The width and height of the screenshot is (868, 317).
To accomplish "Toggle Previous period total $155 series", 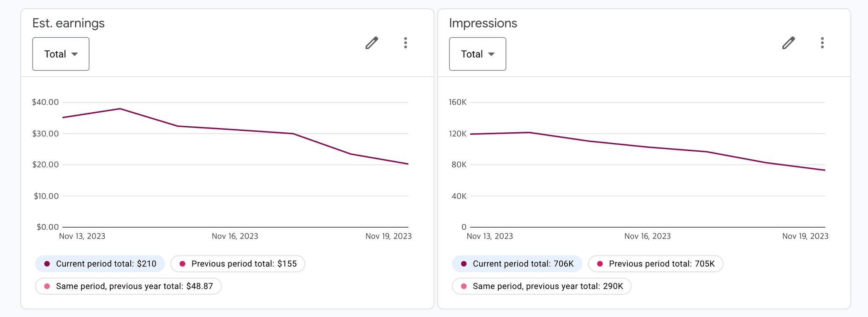I will (x=238, y=264).
